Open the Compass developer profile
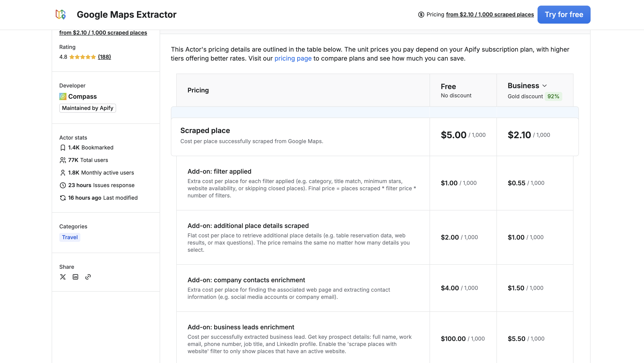The image size is (644, 363). tap(82, 96)
